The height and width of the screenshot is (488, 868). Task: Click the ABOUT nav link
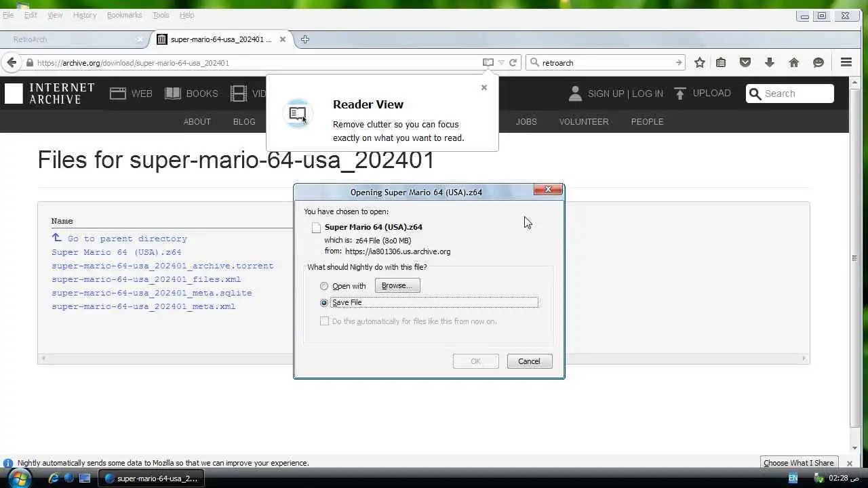click(x=197, y=122)
